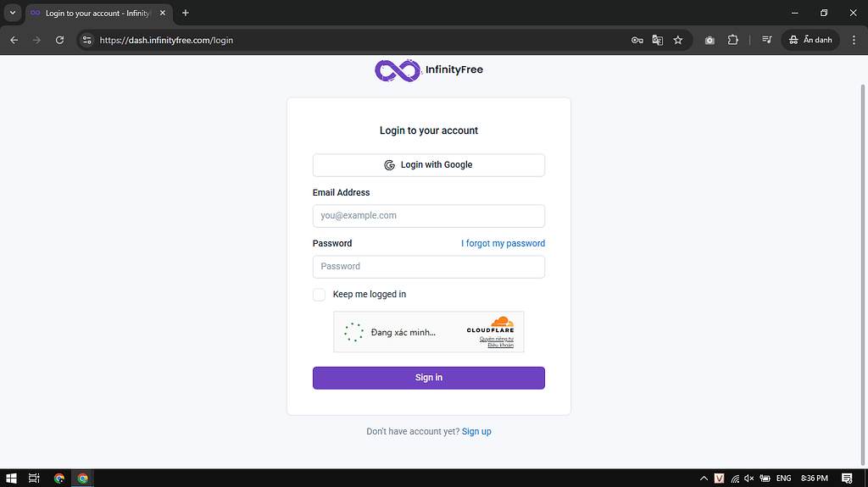868x487 pixels.
Task: Open the Windows Start menu
Action: [x=11, y=479]
